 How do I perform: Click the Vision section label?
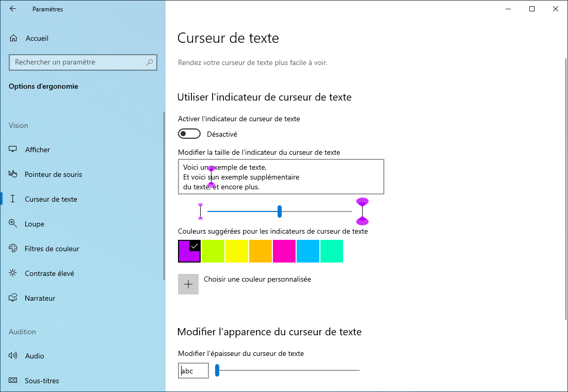[19, 125]
